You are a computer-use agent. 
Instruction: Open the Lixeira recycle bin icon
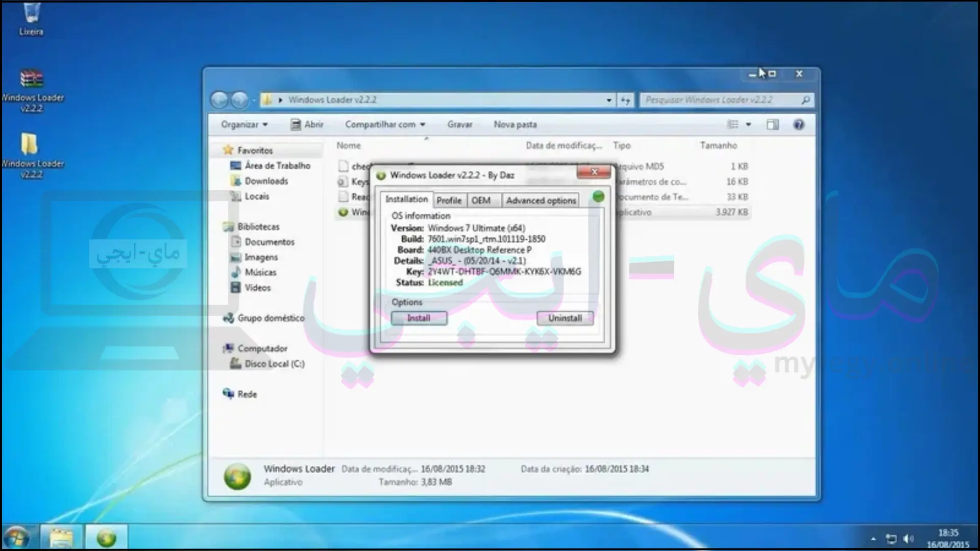click(31, 18)
